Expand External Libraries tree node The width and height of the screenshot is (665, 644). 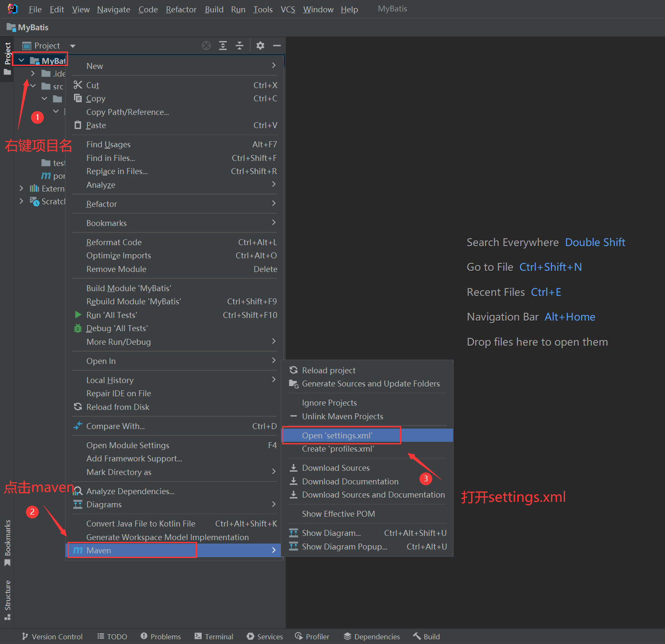click(x=21, y=188)
